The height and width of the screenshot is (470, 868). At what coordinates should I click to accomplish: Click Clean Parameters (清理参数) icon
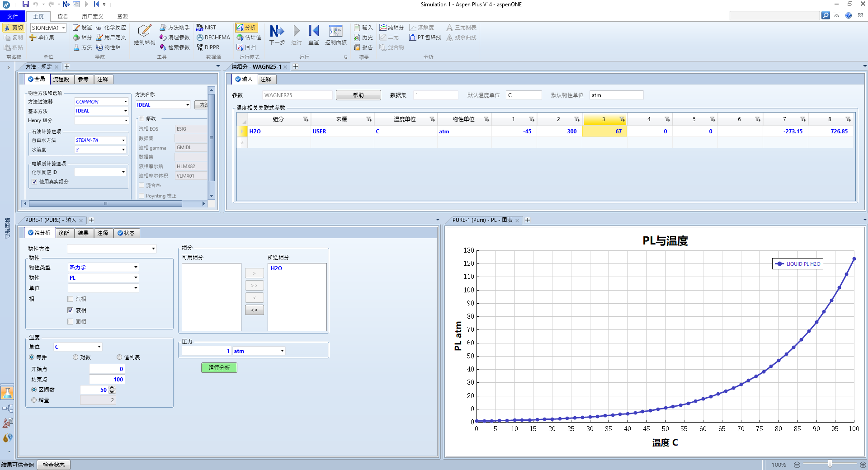click(x=175, y=38)
